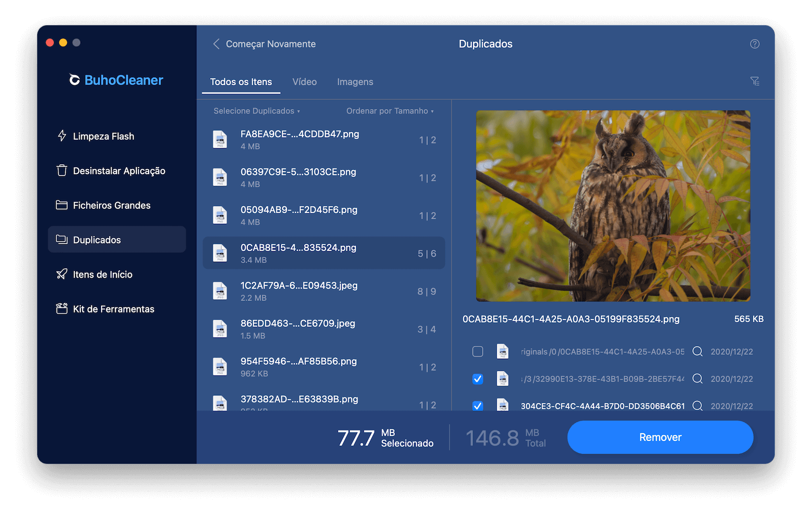Click the BuhoCleaner logo icon

pos(75,80)
